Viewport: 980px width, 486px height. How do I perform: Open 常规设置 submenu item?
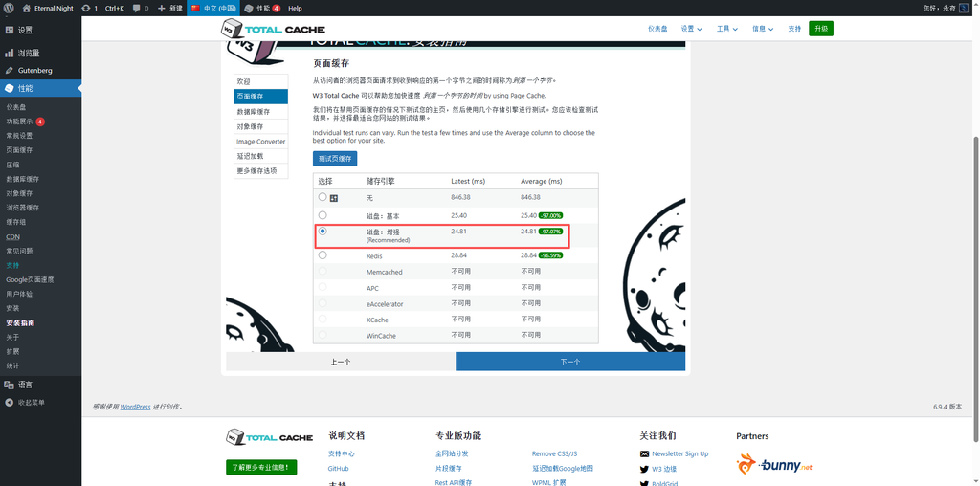(19, 136)
